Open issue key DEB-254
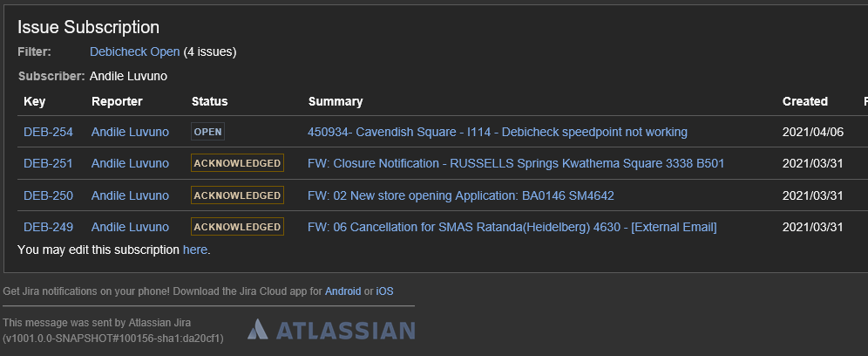 (x=48, y=132)
